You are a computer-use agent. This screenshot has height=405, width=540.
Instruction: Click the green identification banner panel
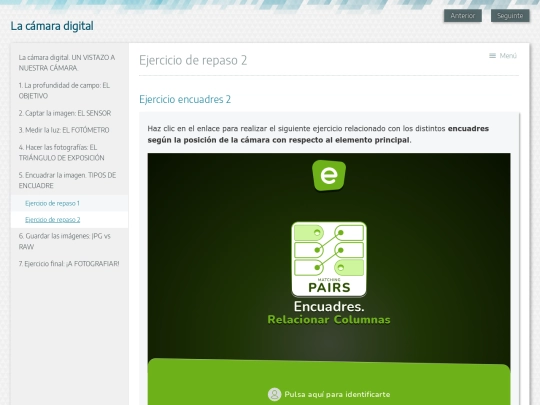(329, 382)
